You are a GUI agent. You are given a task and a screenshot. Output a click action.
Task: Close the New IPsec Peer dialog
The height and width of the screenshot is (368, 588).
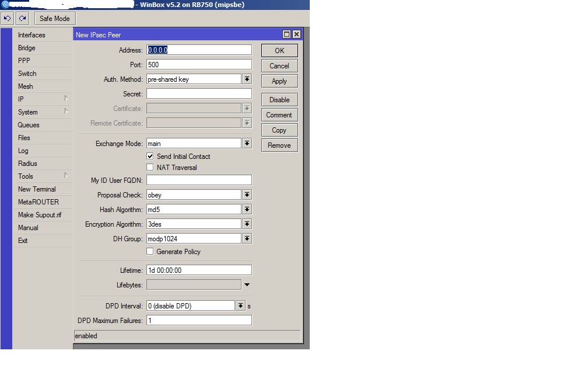click(x=296, y=34)
